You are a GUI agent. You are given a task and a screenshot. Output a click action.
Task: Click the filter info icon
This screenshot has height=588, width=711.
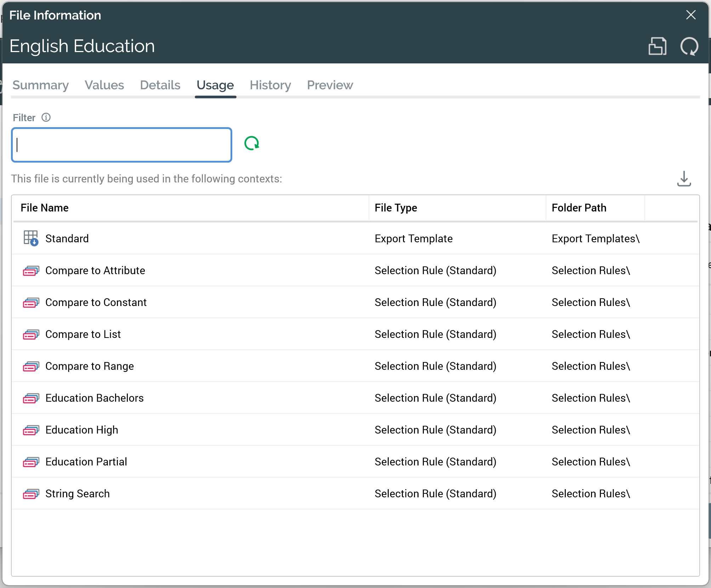pos(46,117)
